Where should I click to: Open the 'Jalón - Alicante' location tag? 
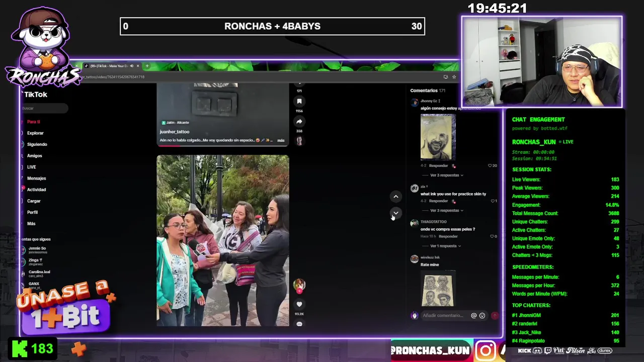click(x=175, y=123)
